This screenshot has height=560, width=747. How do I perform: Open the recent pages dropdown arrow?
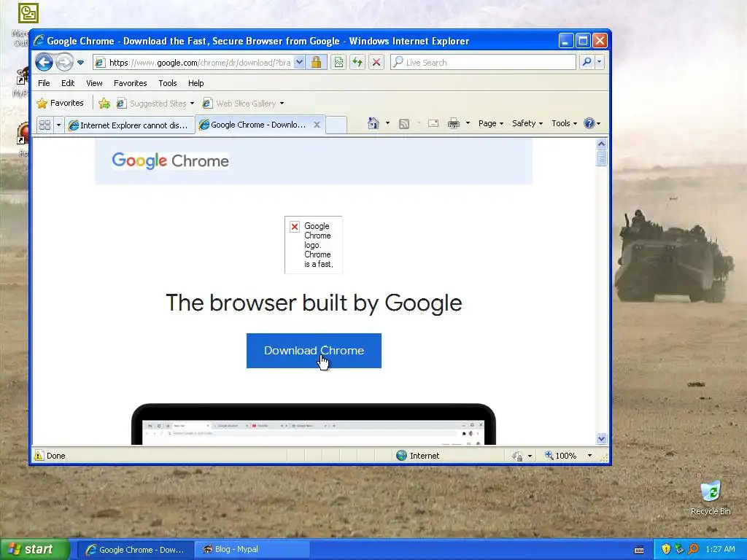point(80,63)
